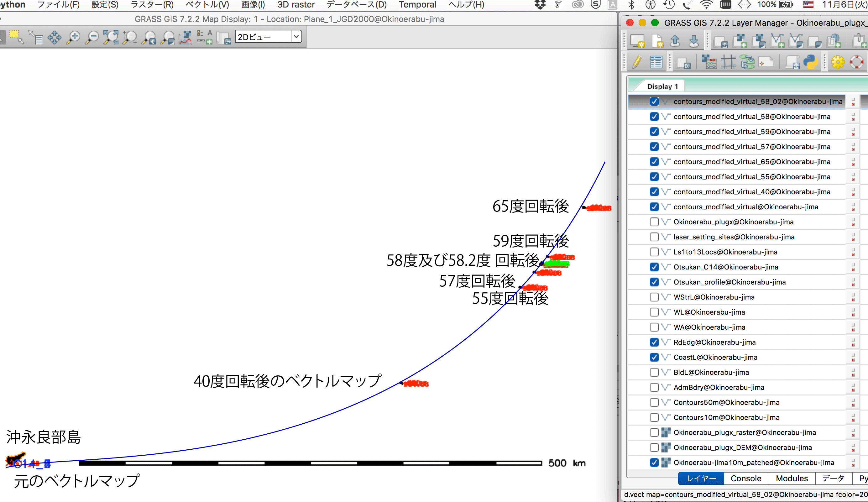
Task: Open ベクトル(V) menu
Action: click(207, 5)
